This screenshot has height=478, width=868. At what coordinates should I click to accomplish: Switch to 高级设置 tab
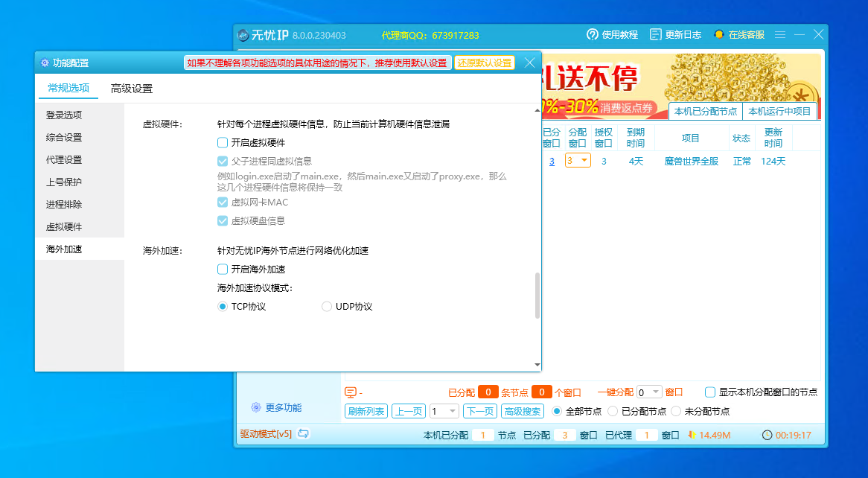(132, 88)
